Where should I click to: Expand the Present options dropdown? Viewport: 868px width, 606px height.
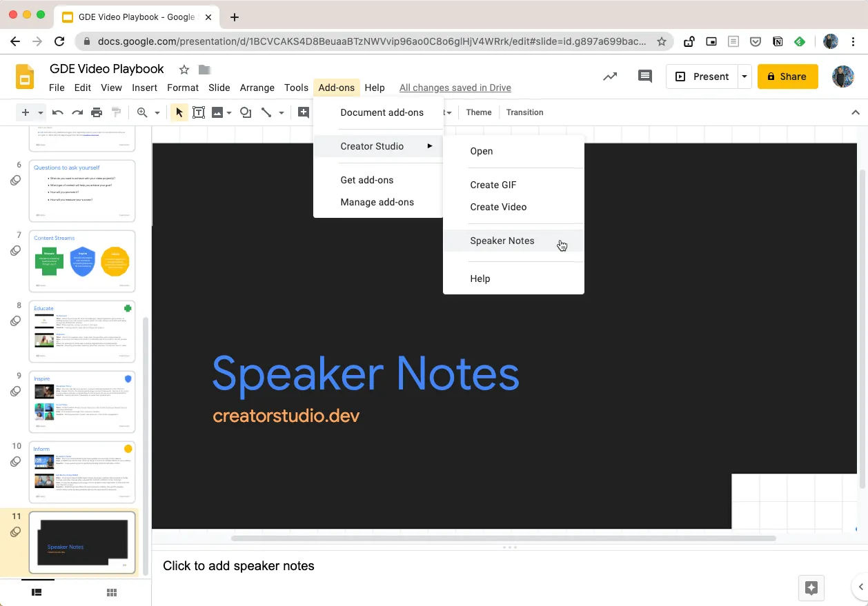(x=744, y=77)
